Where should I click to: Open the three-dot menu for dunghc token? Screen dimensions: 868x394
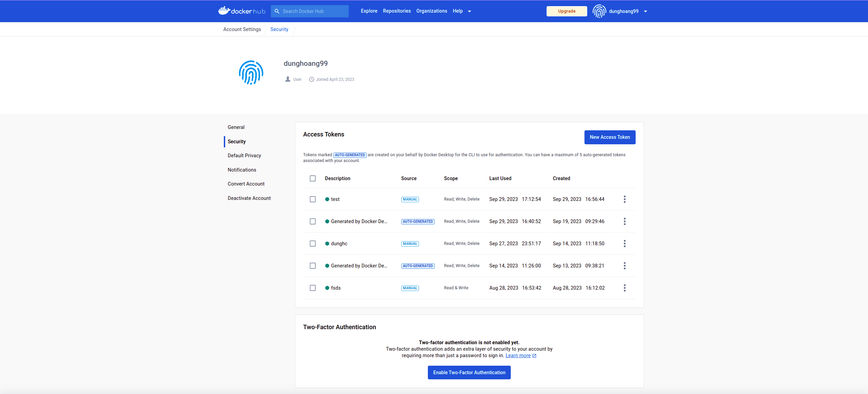coord(625,244)
